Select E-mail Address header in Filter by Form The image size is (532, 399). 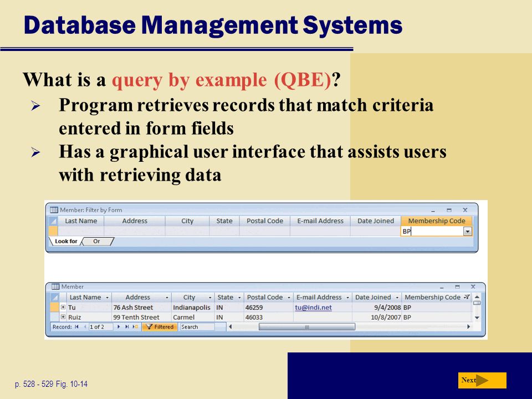pos(320,221)
